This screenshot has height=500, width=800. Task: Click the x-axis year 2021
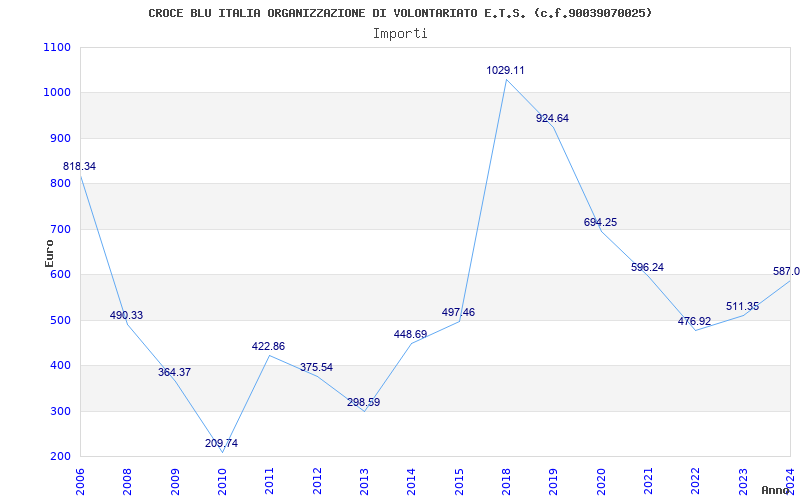pos(648,482)
